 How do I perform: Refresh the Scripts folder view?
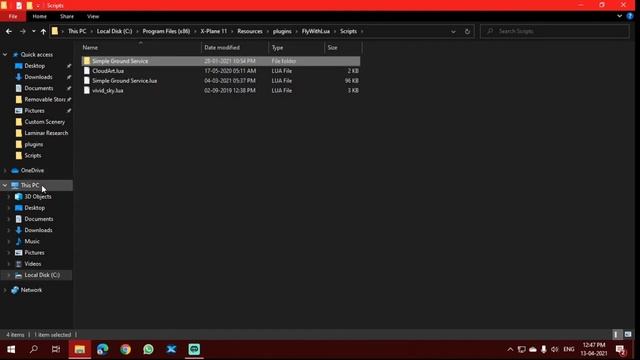pos(467,31)
